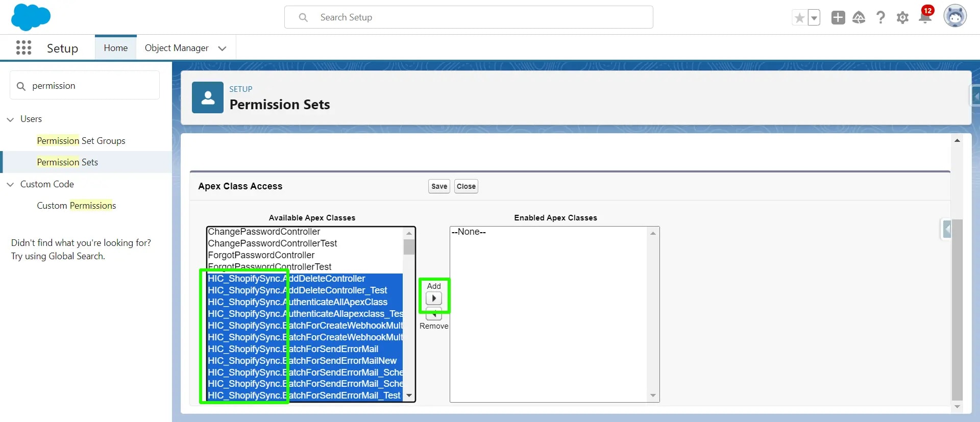Click the Salesforce cloud logo
This screenshot has height=422, width=980.
click(x=31, y=17)
